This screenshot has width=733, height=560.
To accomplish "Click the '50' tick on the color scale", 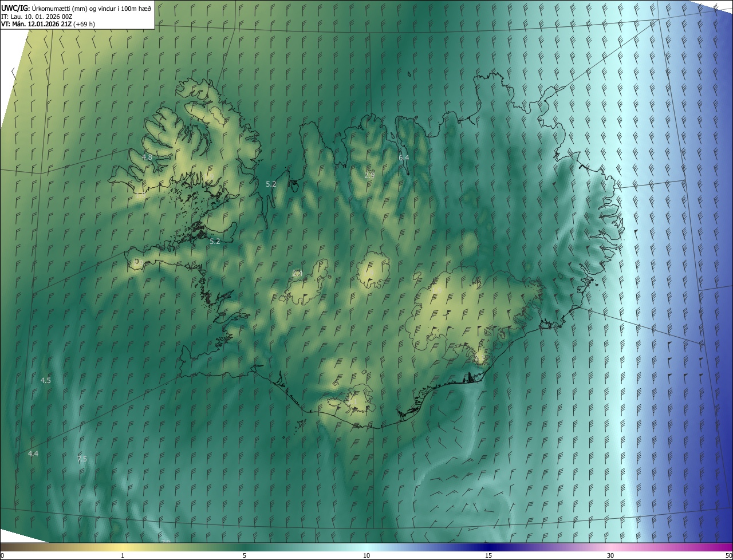I will tap(728, 555).
